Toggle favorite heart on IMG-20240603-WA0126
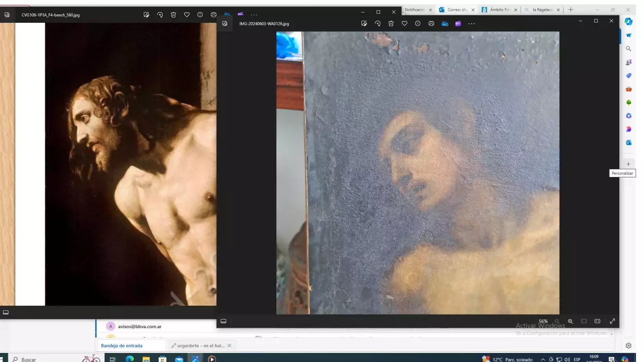The image size is (644, 362). (404, 24)
